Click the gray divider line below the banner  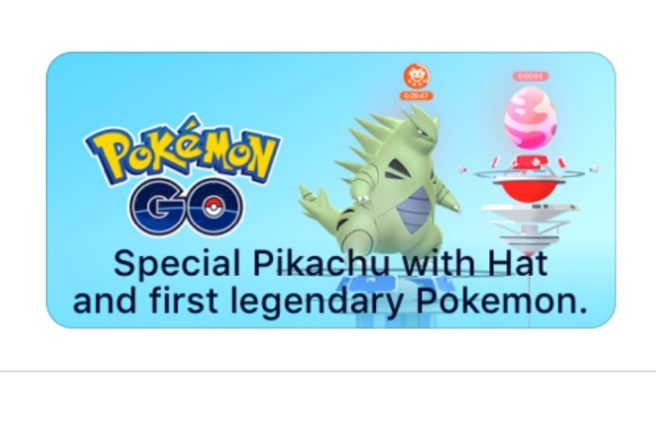[328, 371]
